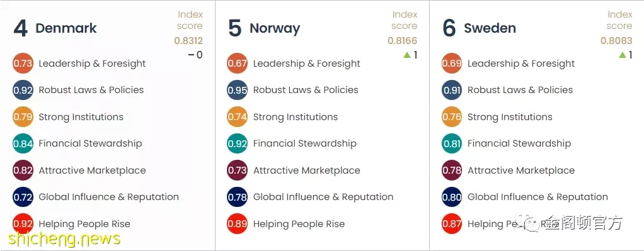Click Denmark's 0.92 Robust Laws & Policies circle

click(23, 90)
